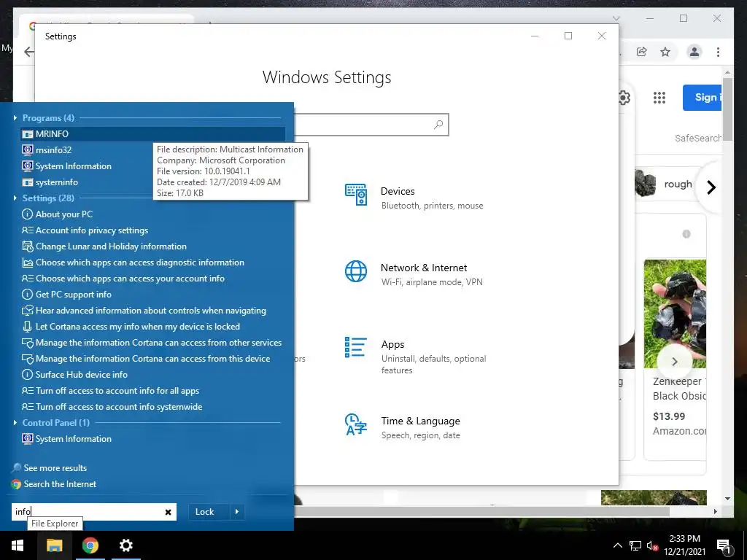Open shutdown options arrow beside Lock
Screen dimensions: 747x560
237,512
